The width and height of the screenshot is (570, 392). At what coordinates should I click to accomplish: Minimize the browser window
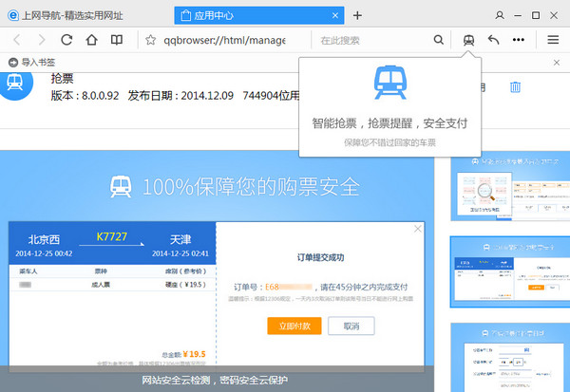pyautogui.click(x=518, y=15)
